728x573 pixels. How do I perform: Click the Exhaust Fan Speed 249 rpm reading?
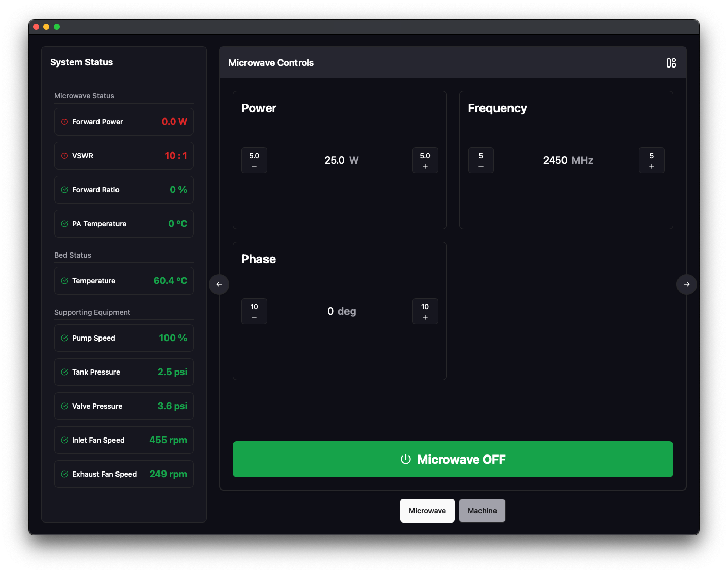point(168,474)
